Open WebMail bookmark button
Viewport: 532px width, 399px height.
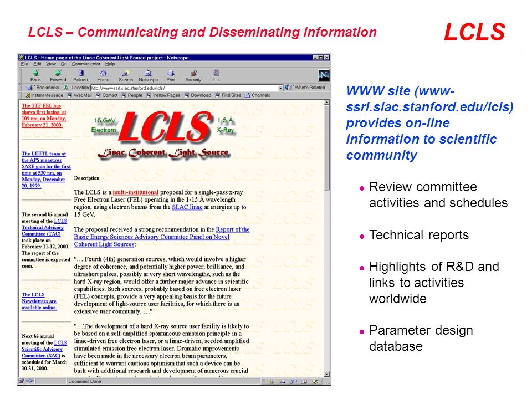coord(79,95)
